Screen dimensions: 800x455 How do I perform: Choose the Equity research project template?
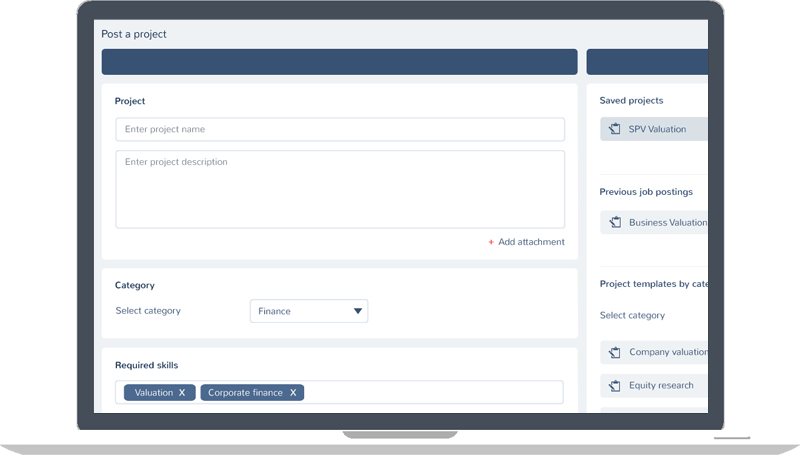661,386
